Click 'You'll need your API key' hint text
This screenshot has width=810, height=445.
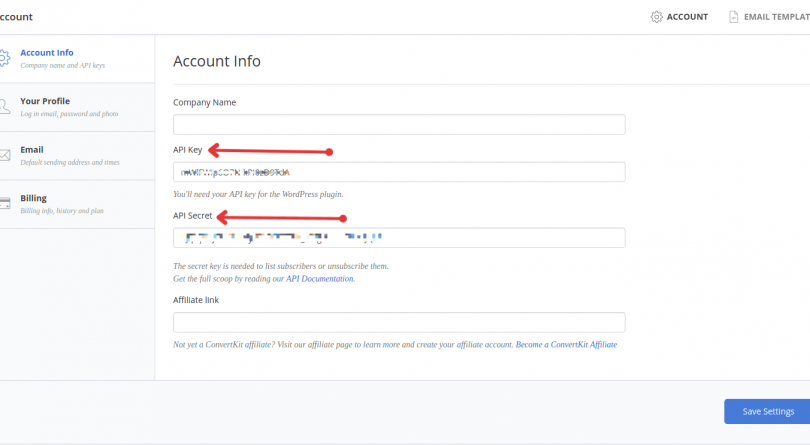tap(258, 194)
